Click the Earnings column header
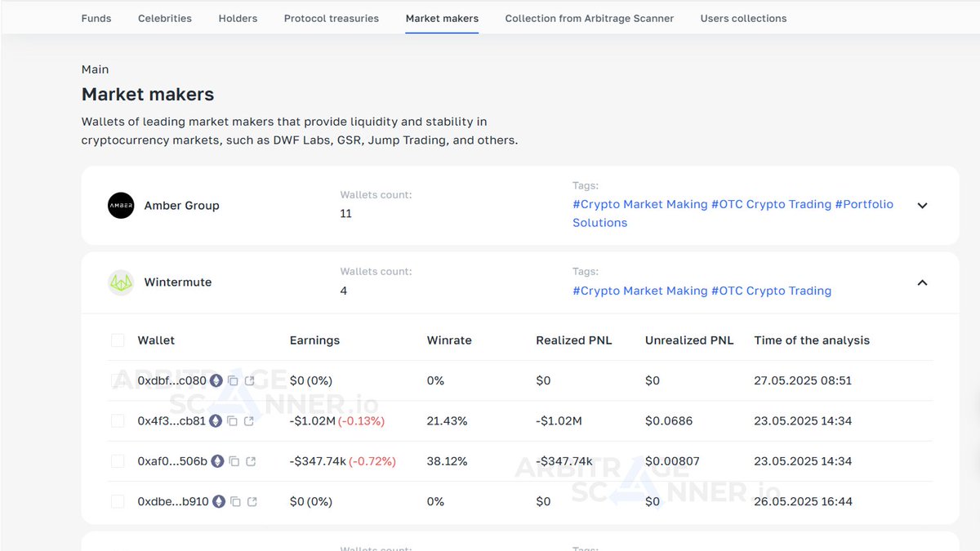Screen dimensions: 980x551 314,340
